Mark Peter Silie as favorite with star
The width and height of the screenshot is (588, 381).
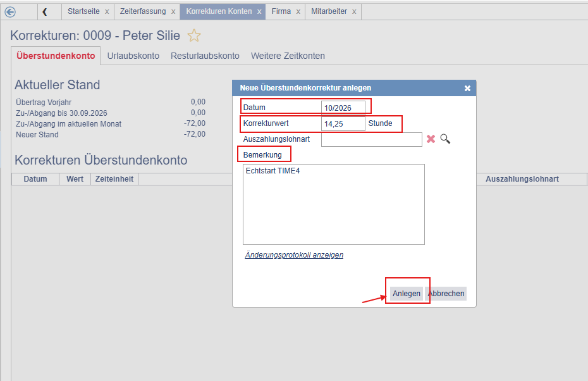[x=194, y=35]
